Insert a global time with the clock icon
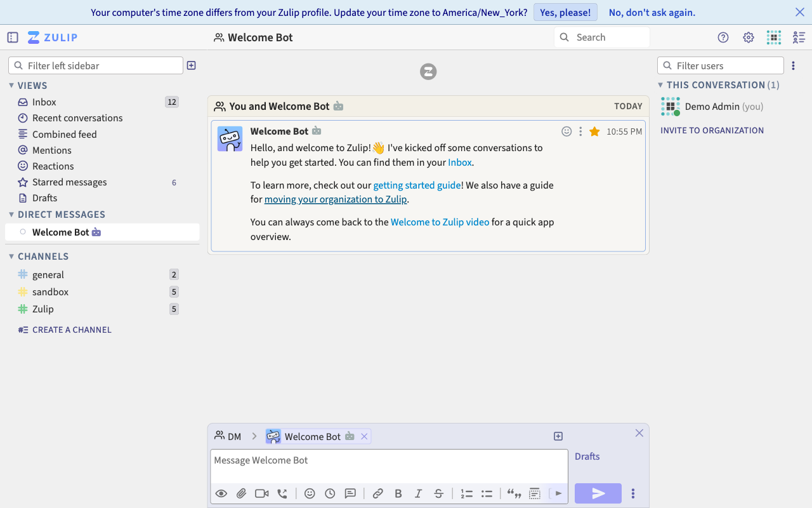This screenshot has width=812, height=508. 330,493
